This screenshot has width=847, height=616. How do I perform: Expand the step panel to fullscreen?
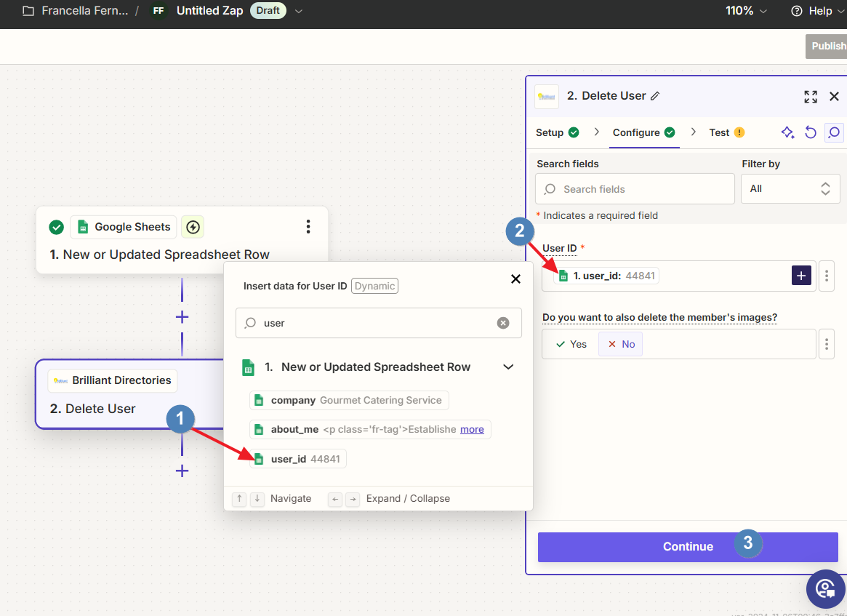[x=810, y=97]
